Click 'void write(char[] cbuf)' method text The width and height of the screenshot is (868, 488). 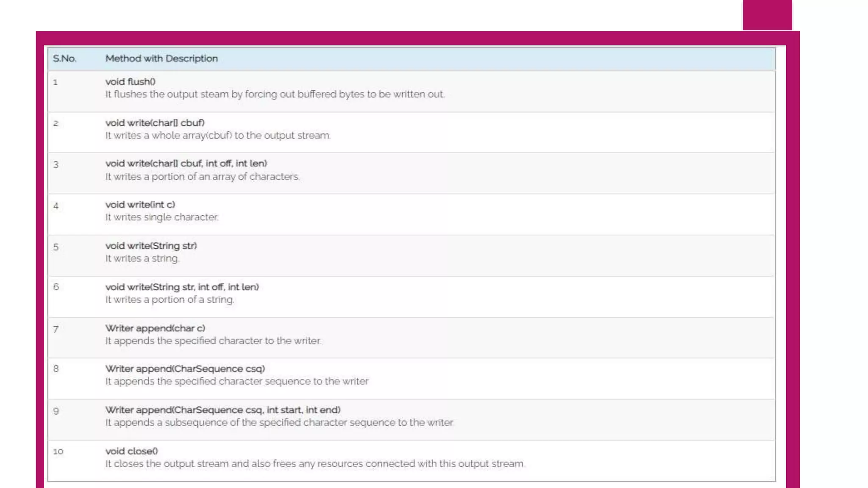[155, 123]
